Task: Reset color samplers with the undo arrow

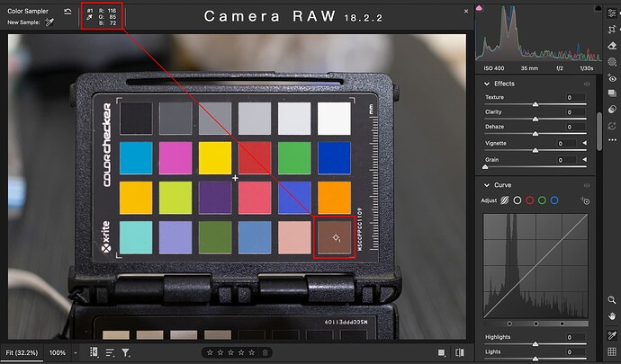Action: pyautogui.click(x=67, y=12)
